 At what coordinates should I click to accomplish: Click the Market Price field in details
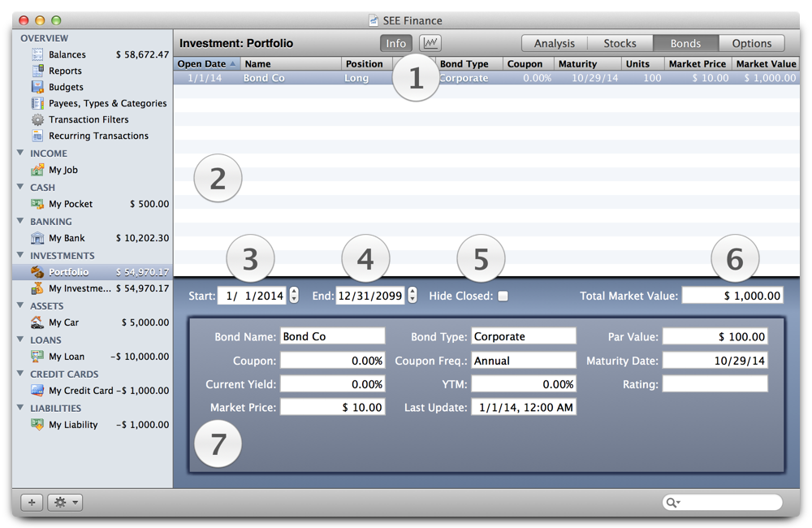coord(332,407)
